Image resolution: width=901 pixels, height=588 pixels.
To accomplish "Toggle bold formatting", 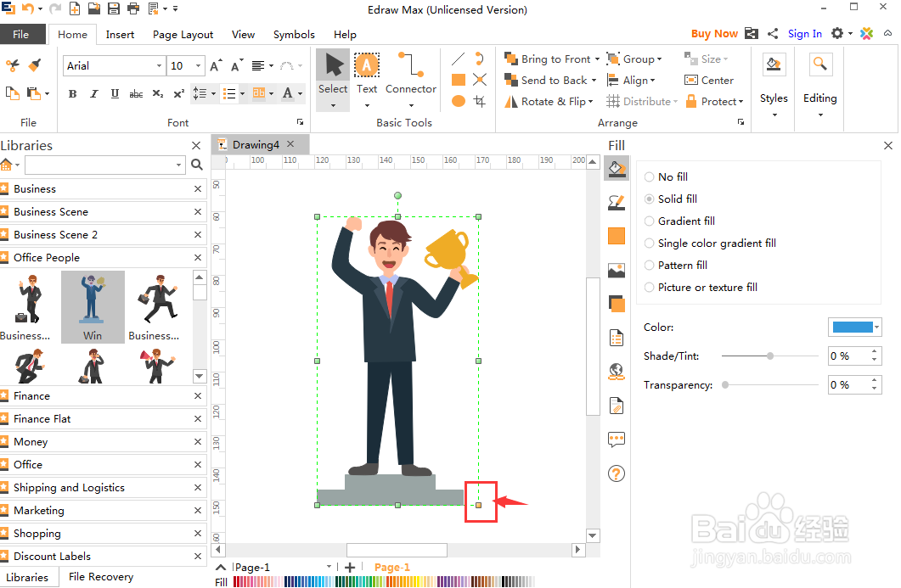I will pos(72,93).
